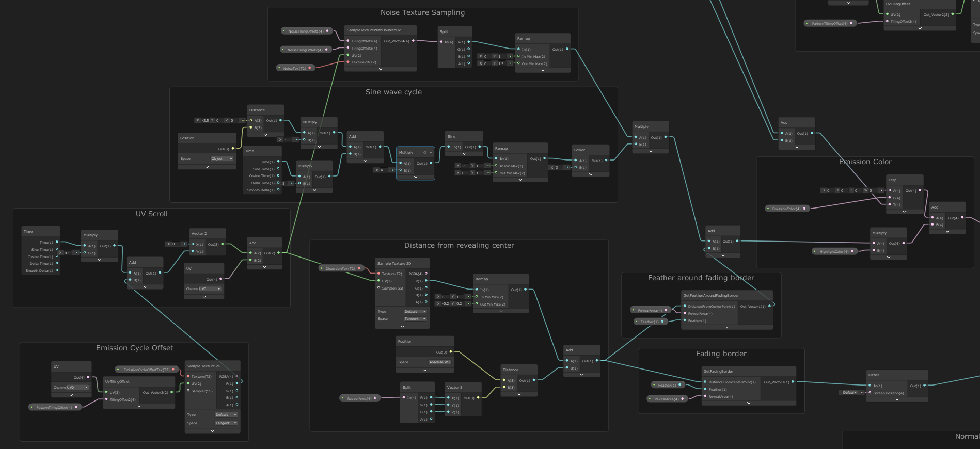This screenshot has width=980, height=449.
Task: Click the Dither node Out(1) port
Action: (x=924, y=386)
